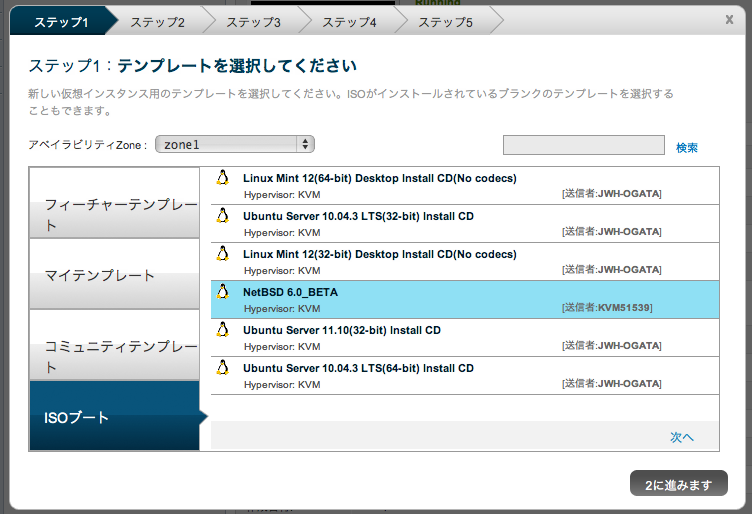
Task: Click penguin icon for Linux Mint 12(32-bit)
Action: (x=223, y=253)
